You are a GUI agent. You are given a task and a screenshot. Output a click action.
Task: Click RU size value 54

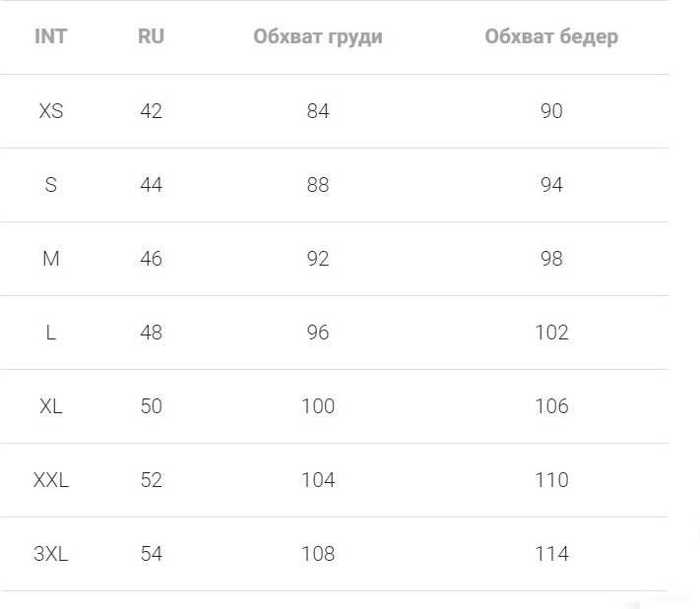coord(151,554)
